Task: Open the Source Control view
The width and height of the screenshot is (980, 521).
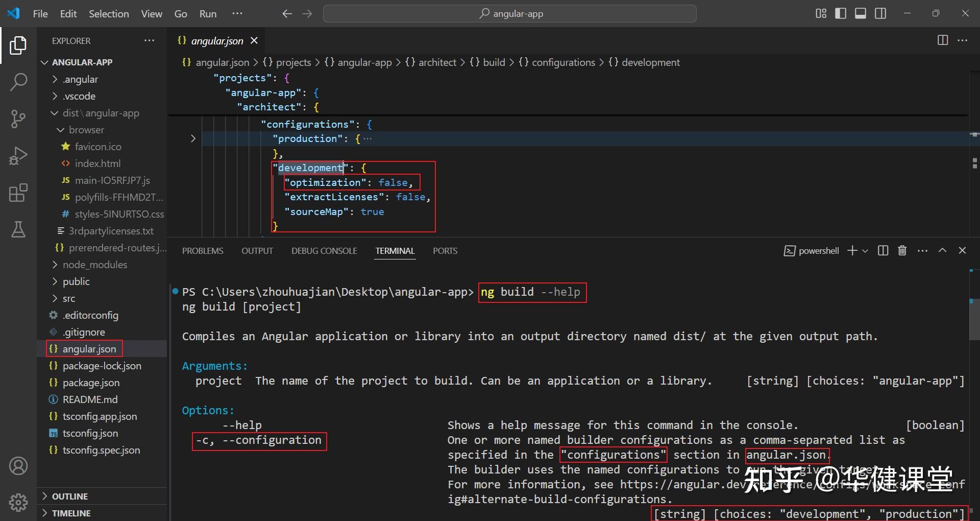Action: click(18, 119)
